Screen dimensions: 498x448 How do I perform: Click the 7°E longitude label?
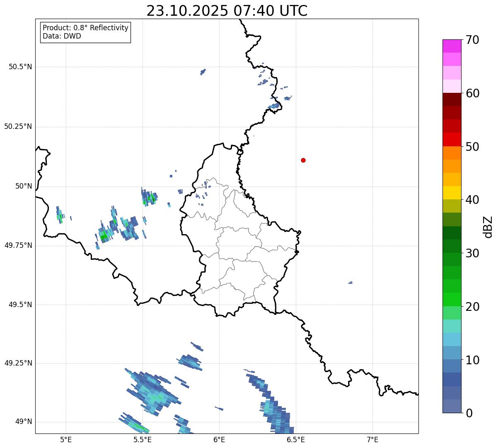[x=372, y=439]
